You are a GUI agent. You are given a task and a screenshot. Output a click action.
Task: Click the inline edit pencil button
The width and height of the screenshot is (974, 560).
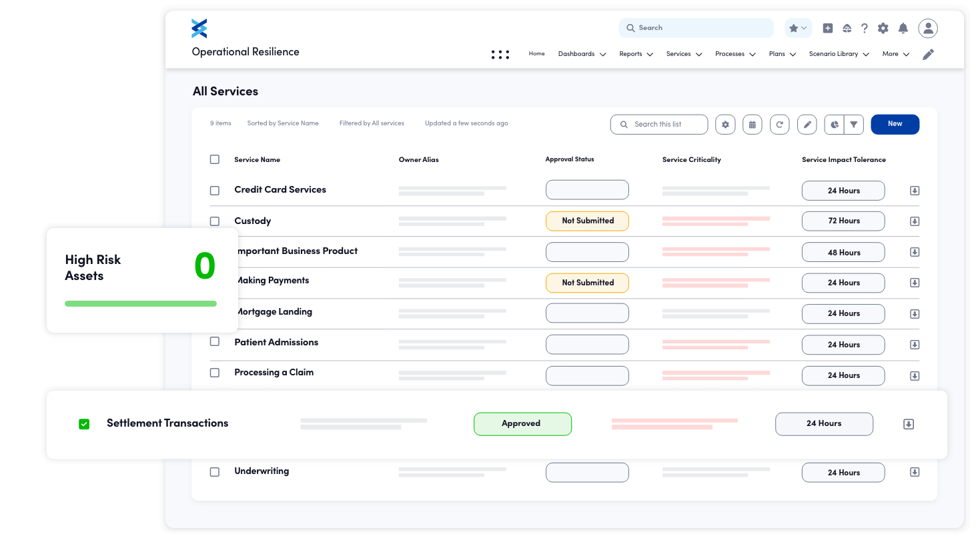pos(807,125)
